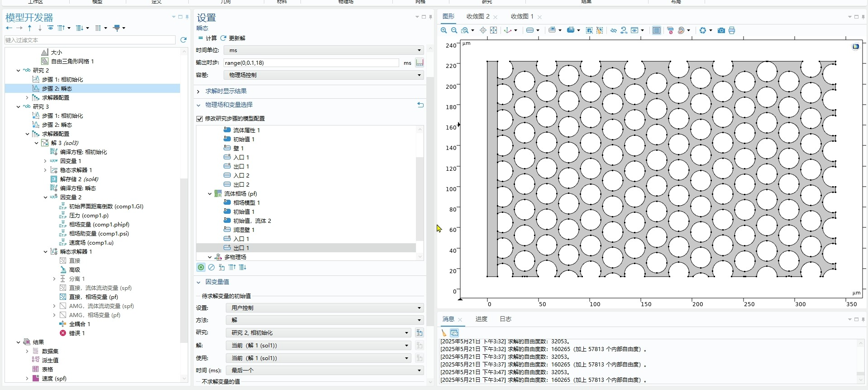Click the zoom in icon in graphics toolbar
Viewport: 868px width, 390px height.
pyautogui.click(x=444, y=30)
